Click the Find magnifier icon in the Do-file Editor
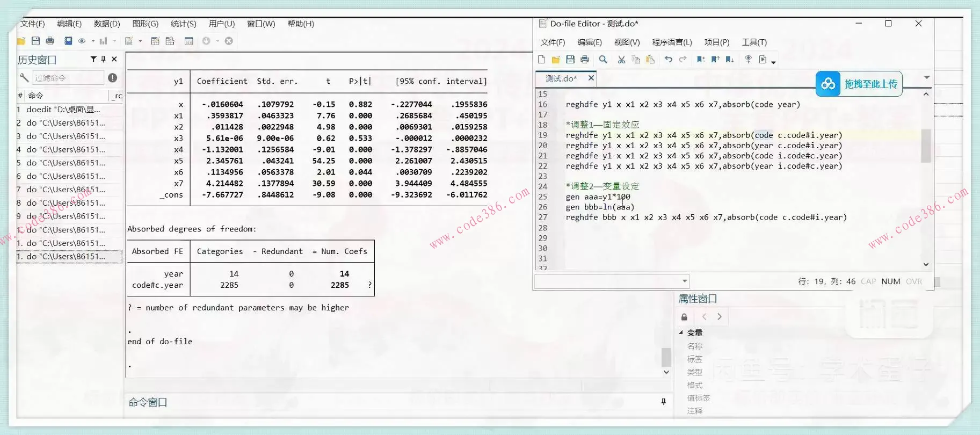Viewport: 980px width, 435px height. (603, 60)
